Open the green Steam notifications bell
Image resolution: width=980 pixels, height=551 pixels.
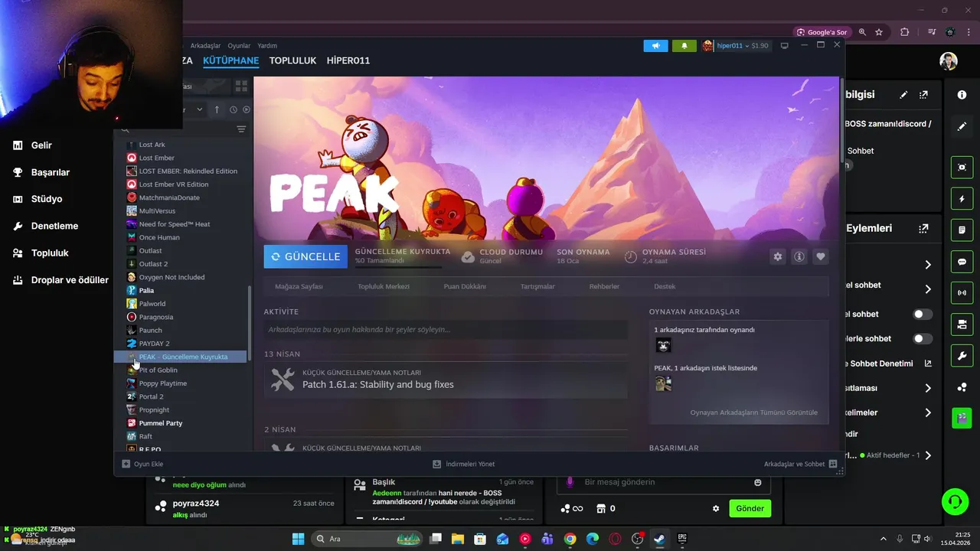(684, 46)
